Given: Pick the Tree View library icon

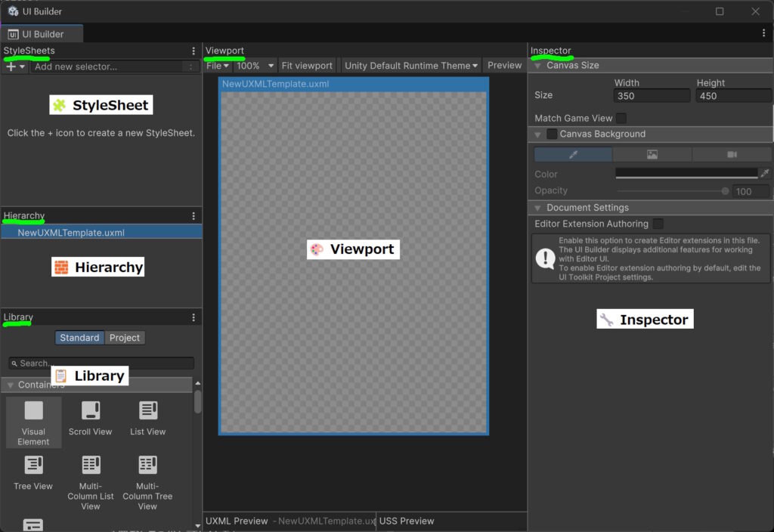Looking at the screenshot, I should [x=33, y=465].
